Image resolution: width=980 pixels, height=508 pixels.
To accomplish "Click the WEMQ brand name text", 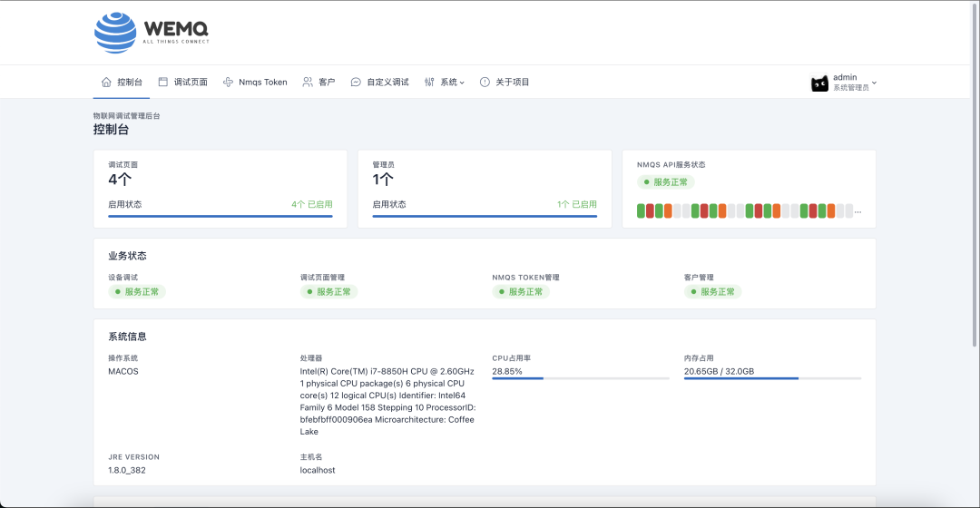I will (176, 29).
